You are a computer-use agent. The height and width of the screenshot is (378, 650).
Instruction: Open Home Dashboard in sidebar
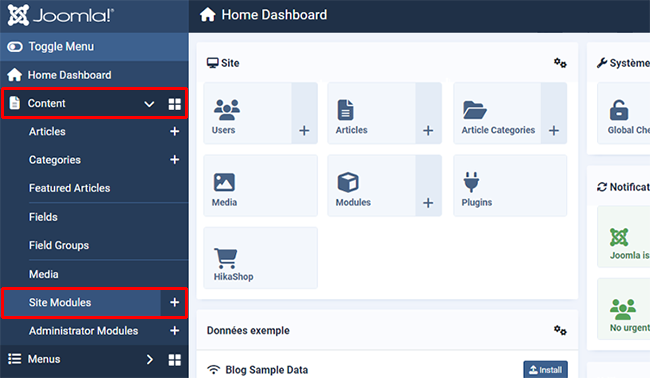tap(69, 75)
